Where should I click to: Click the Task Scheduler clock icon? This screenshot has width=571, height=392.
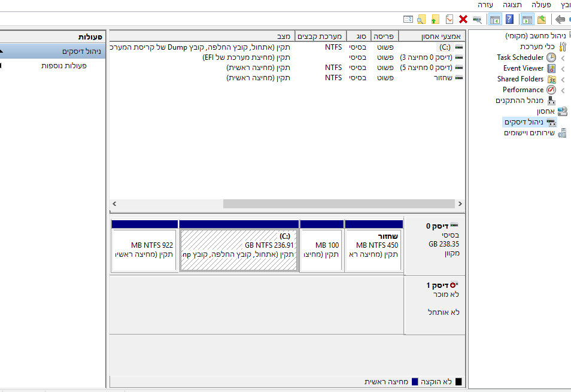click(551, 57)
